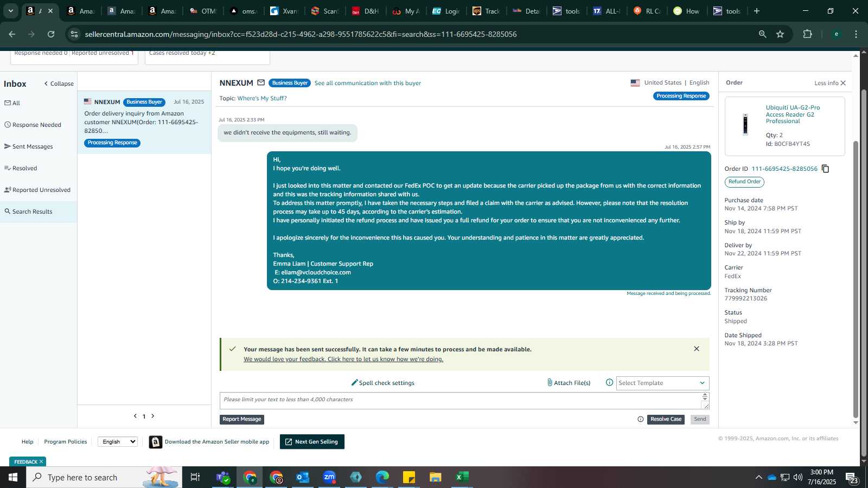
Task: Open the Reported Unresolved folder
Action: [x=37, y=190]
